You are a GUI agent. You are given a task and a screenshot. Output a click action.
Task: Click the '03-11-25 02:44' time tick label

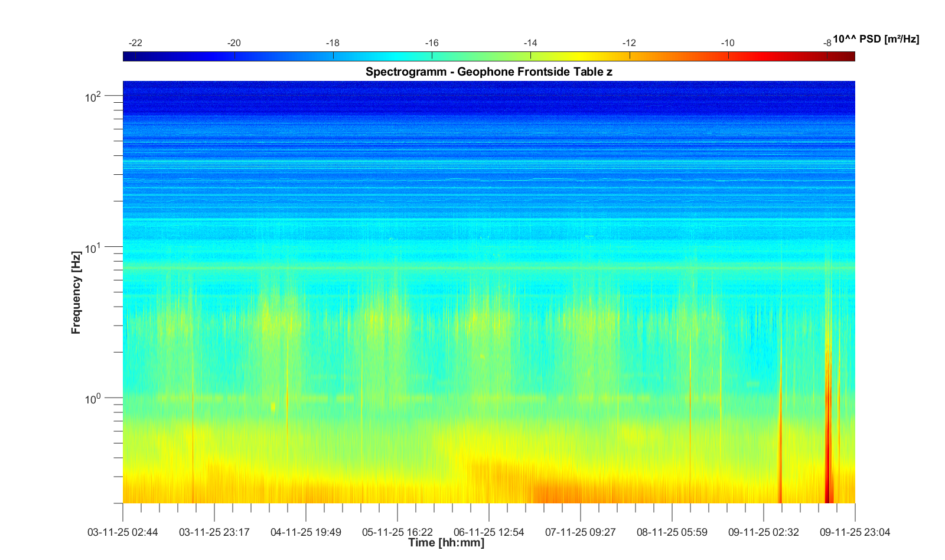tap(123, 532)
